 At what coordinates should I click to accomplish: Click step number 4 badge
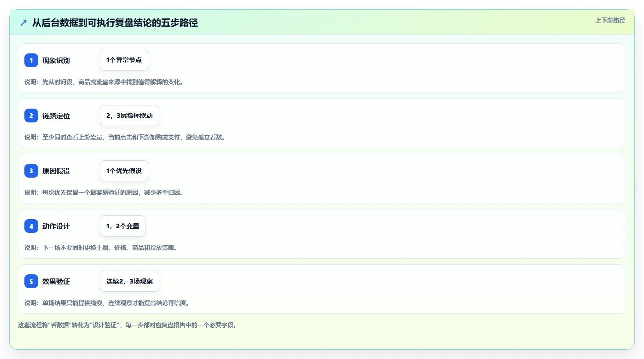click(x=31, y=226)
